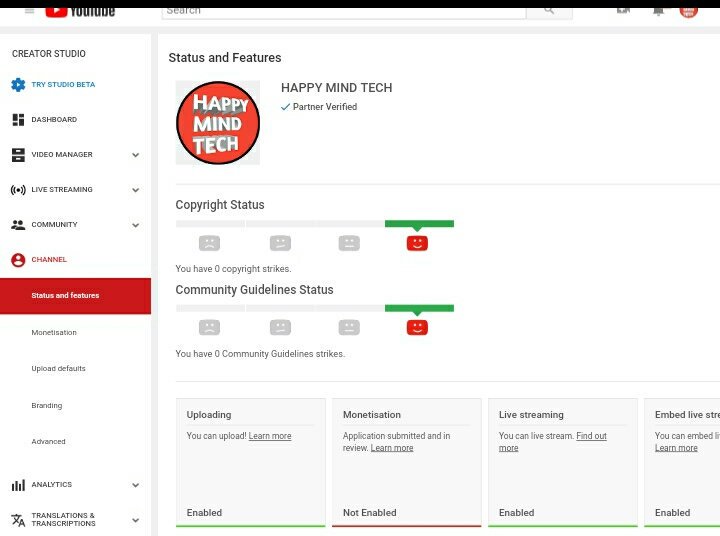This screenshot has height=536, width=720.
Task: Click the saddest grey face under Community Guidelines Status
Action: [209, 327]
